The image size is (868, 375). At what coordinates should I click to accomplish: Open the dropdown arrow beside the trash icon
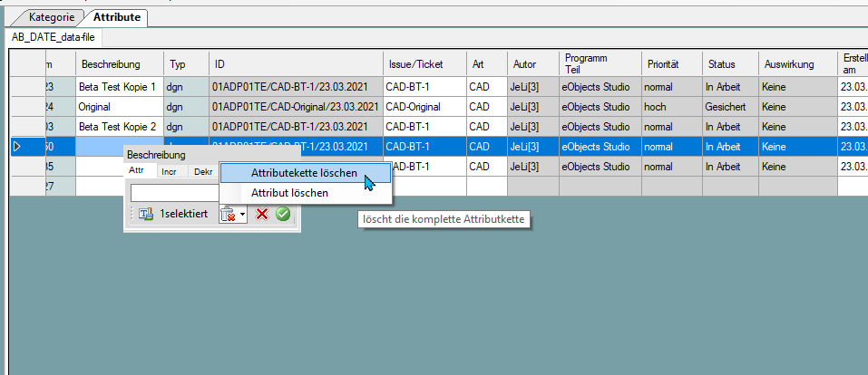coord(242,215)
